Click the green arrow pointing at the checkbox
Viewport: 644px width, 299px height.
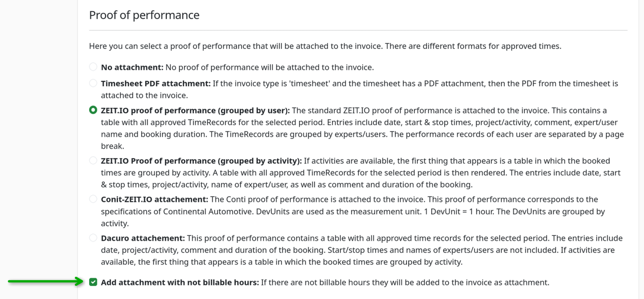click(46, 281)
